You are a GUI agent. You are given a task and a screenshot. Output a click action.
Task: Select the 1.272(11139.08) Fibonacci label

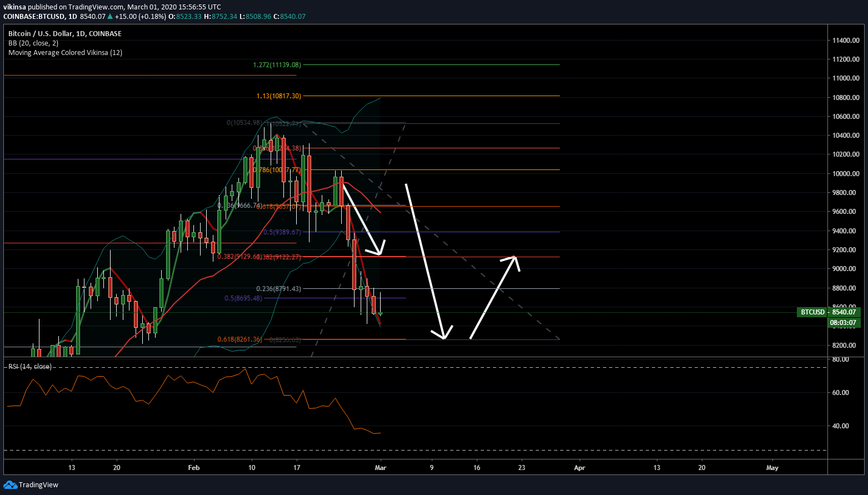(277, 65)
